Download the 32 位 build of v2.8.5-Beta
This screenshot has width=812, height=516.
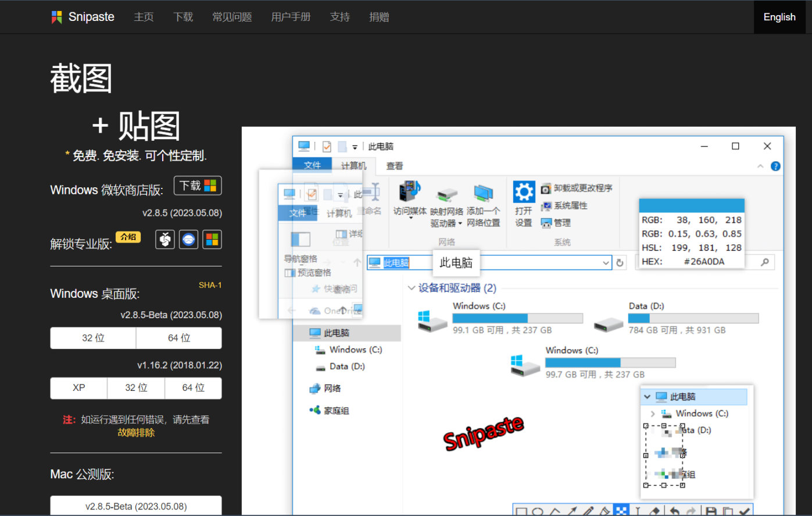tap(93, 338)
